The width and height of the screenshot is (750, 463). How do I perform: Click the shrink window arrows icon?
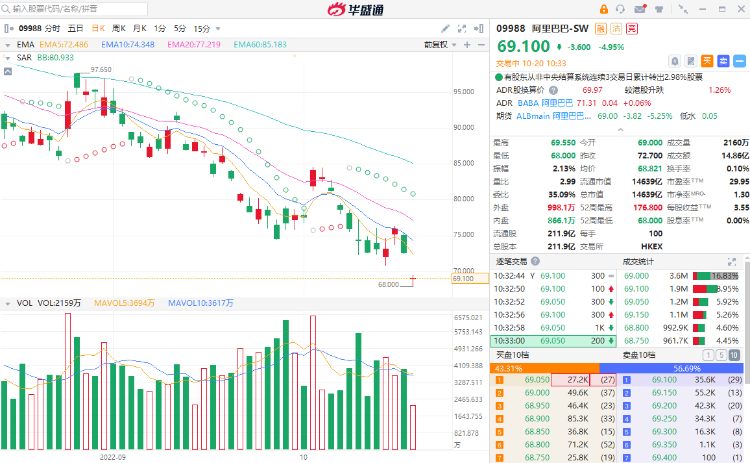point(683,9)
